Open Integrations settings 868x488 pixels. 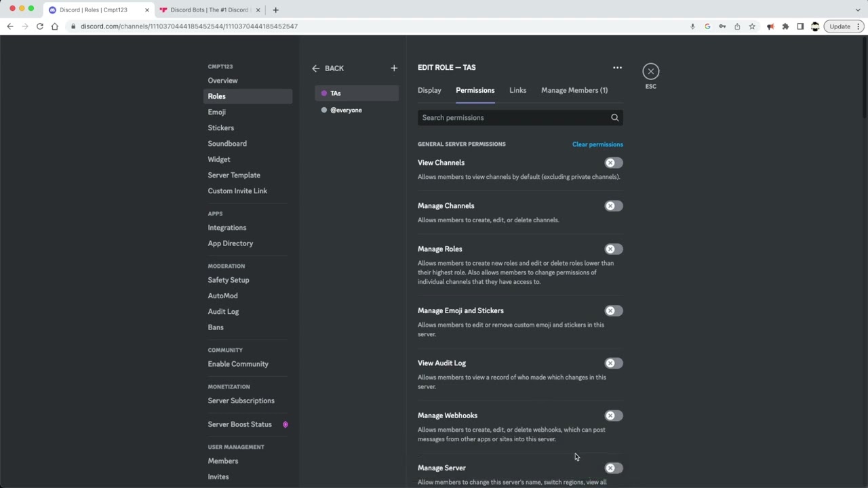coord(248,228)
